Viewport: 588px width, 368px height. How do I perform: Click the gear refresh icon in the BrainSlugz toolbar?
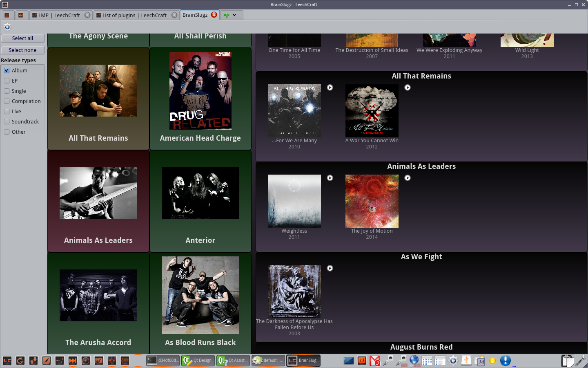(x=7, y=27)
